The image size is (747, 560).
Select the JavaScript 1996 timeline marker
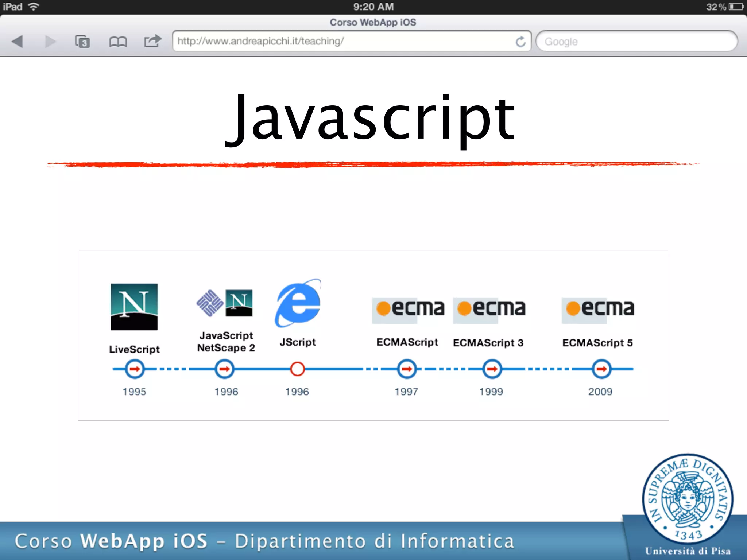click(224, 369)
